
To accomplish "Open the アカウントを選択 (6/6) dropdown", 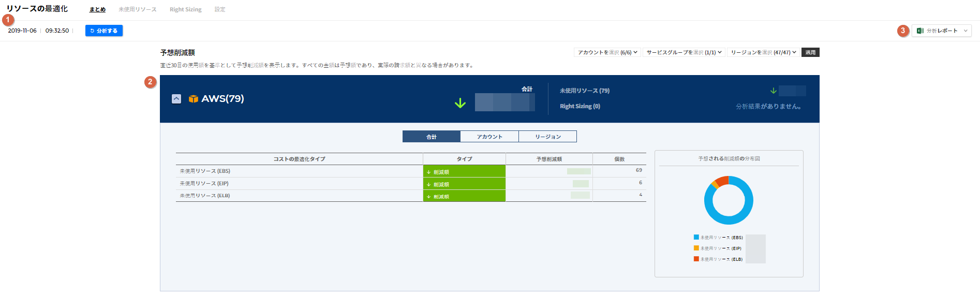I will tap(607, 53).
